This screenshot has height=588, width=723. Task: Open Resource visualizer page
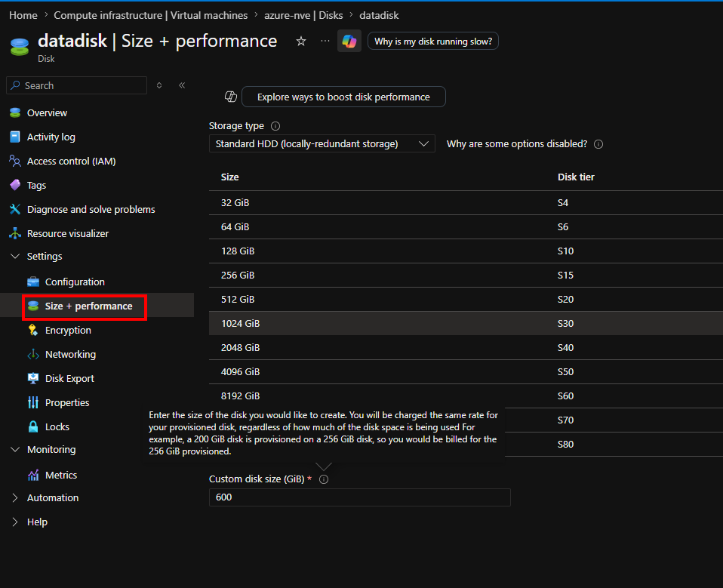tap(68, 233)
